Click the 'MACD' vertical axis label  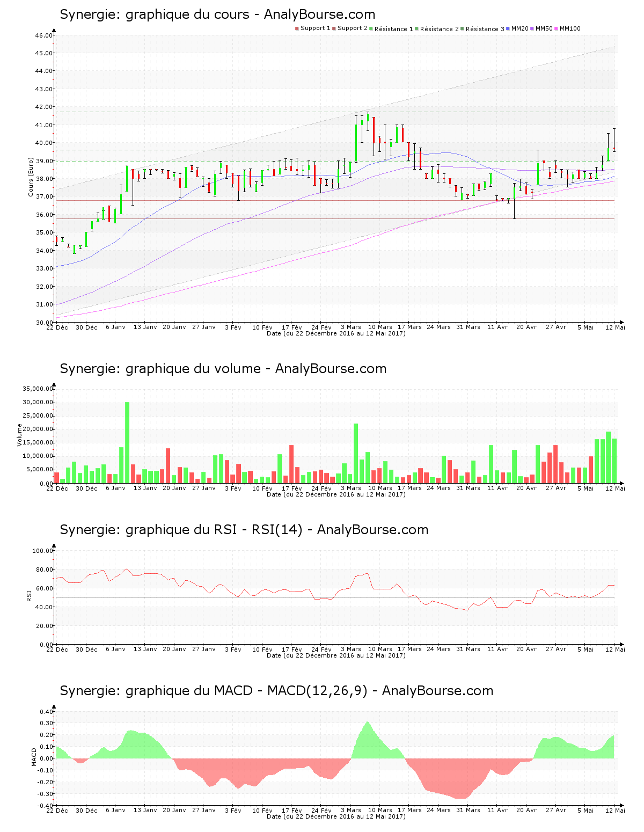[x=34, y=757]
